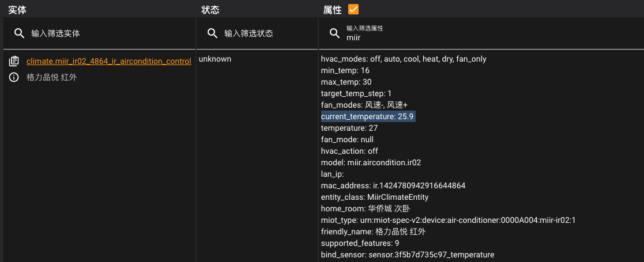
Task: Select the temperature: 27 line
Action: [349, 128]
